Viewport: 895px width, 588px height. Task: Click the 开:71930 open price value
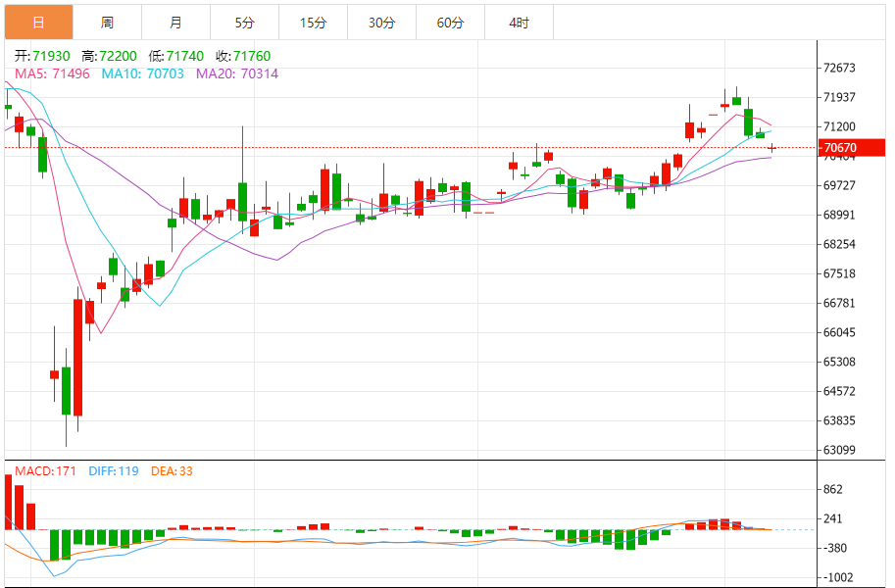[42, 56]
